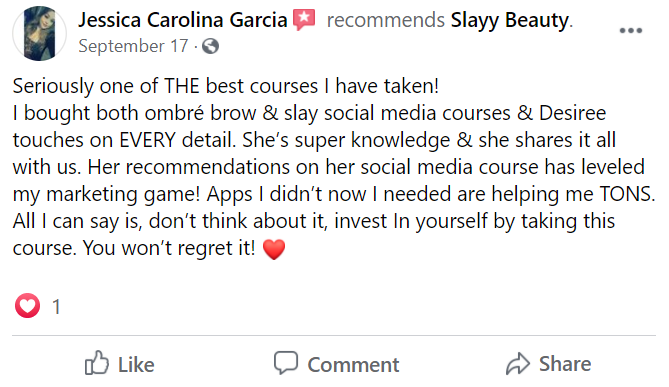669x387 pixels.
Task: Share this post via Share label
Action: (565, 364)
